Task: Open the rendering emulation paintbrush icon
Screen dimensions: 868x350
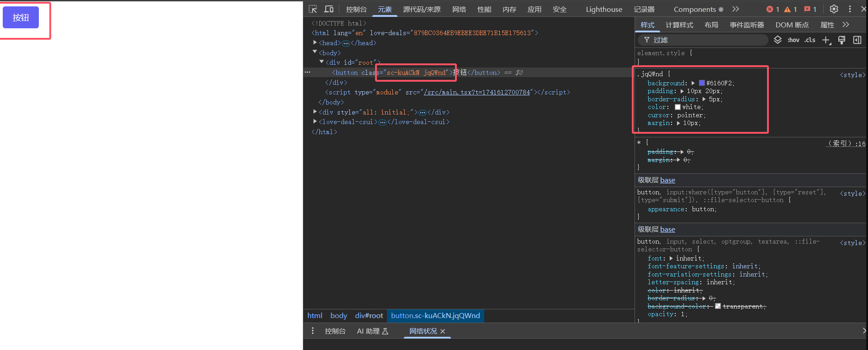Action: click(x=842, y=40)
